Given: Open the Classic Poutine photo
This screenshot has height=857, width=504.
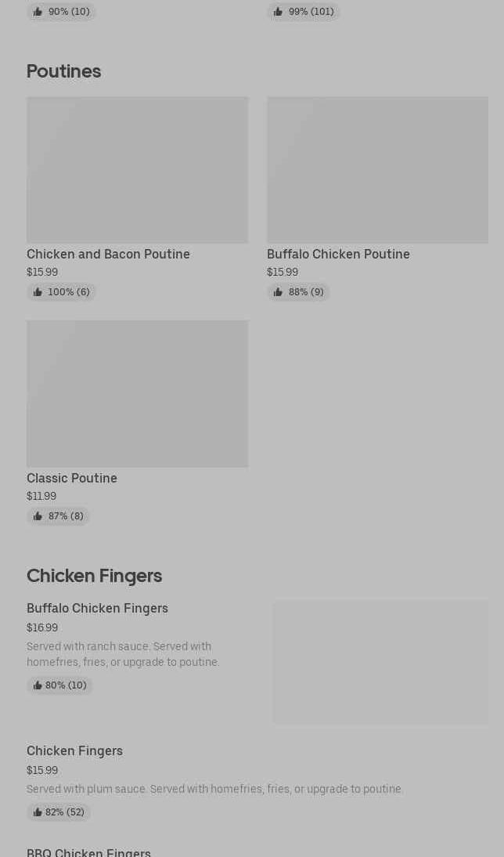Looking at the screenshot, I should point(137,393).
